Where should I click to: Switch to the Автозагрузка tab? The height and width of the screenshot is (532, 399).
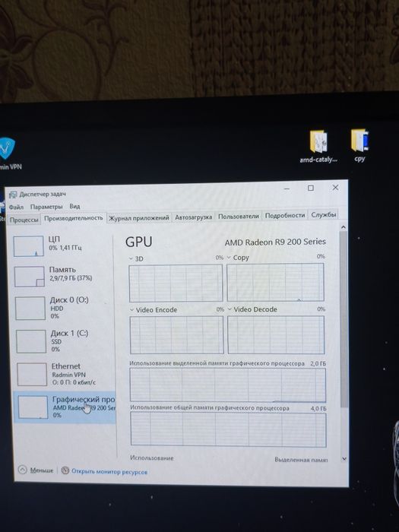[193, 217]
